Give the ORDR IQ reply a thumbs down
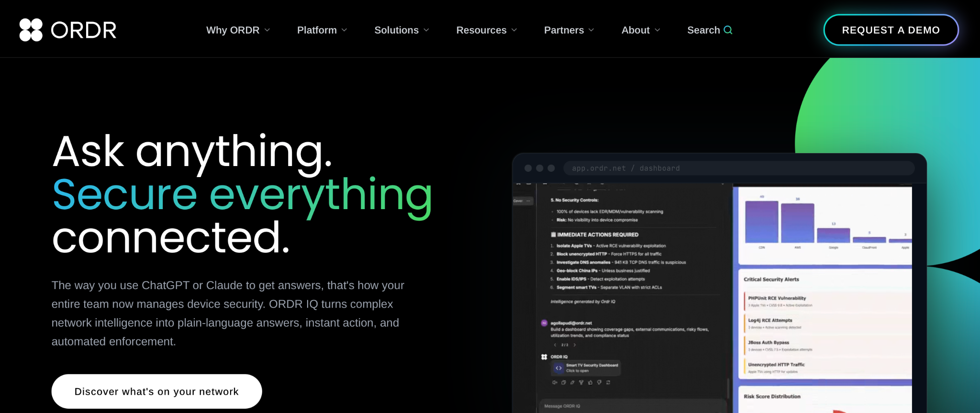The image size is (980, 413). 599,382
